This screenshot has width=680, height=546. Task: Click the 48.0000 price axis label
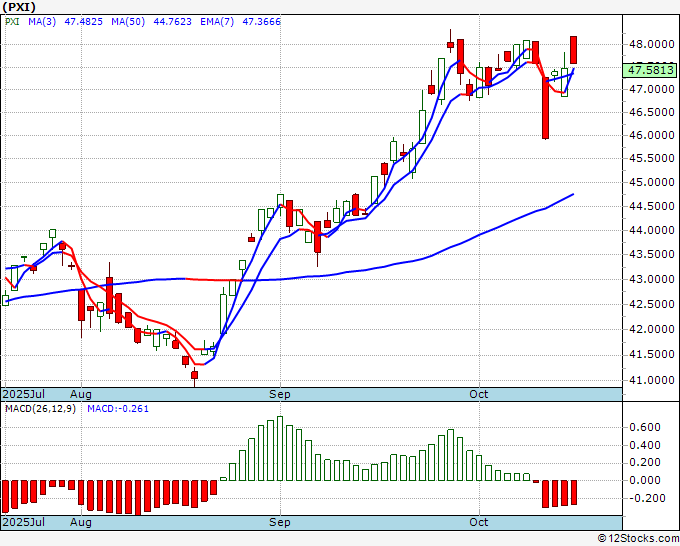(652, 44)
